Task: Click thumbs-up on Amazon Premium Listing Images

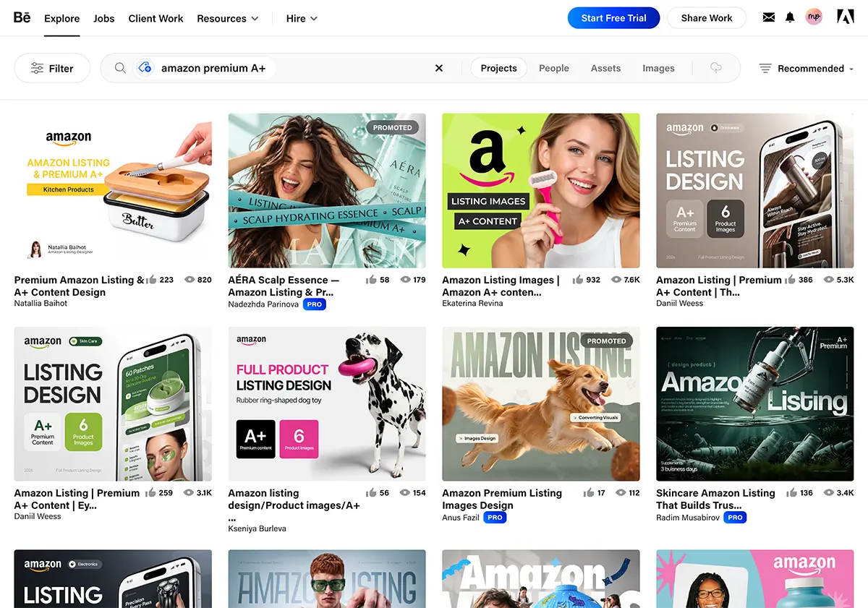Action: click(589, 493)
